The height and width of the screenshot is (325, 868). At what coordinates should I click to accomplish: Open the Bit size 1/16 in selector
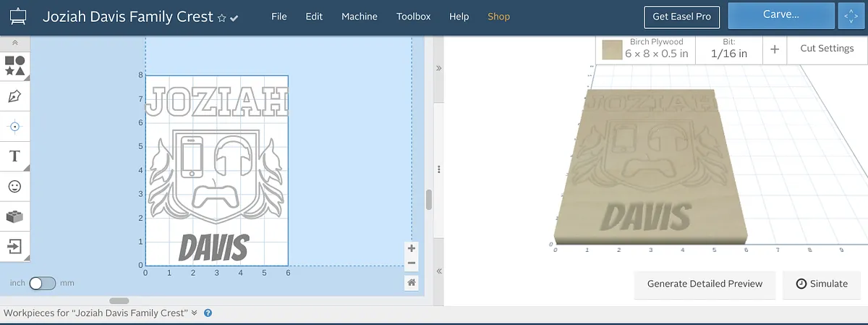[x=728, y=49]
